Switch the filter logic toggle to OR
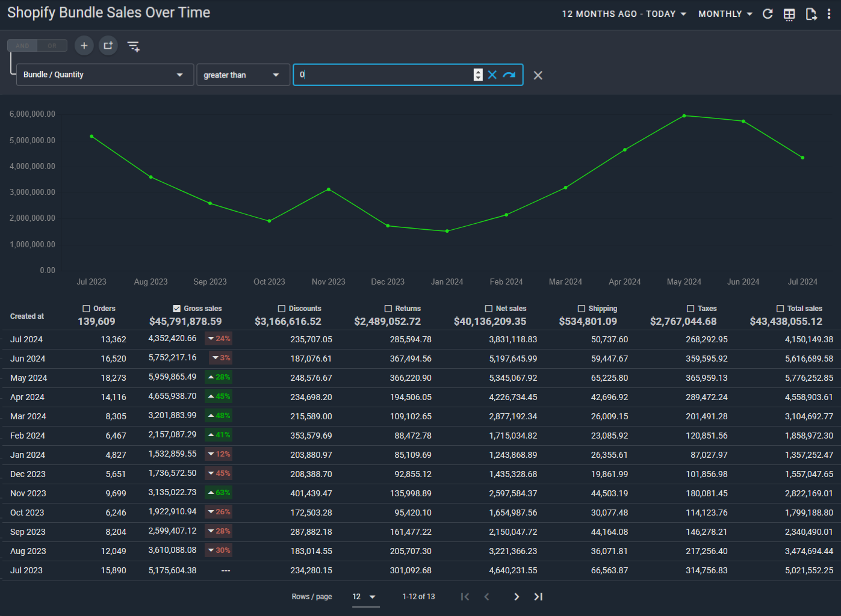Image resolution: width=841 pixels, height=616 pixels. click(52, 46)
